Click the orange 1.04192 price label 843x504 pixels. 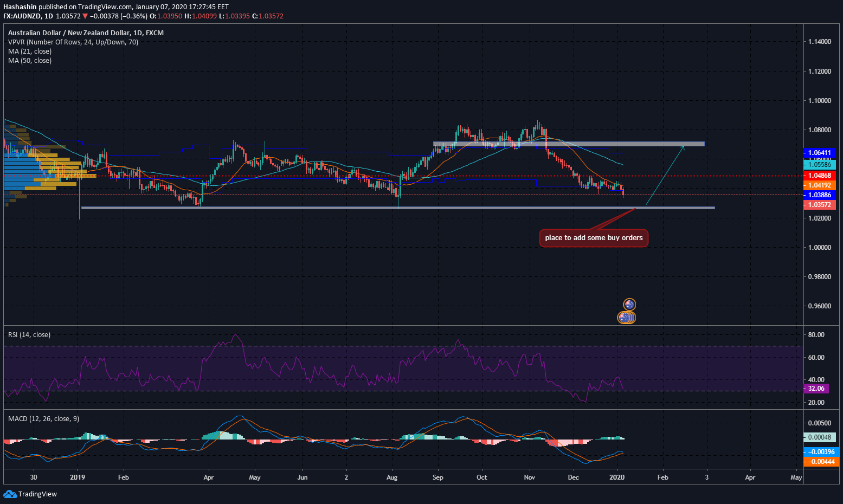[x=819, y=185]
